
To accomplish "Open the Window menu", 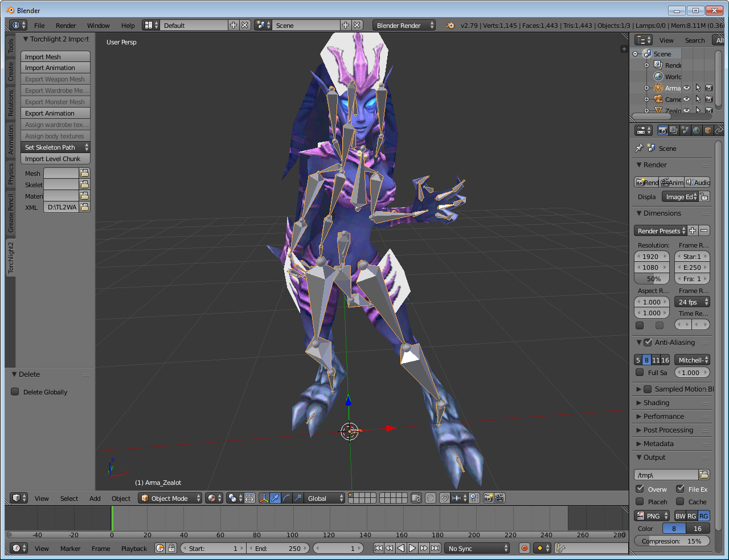I will (x=99, y=25).
